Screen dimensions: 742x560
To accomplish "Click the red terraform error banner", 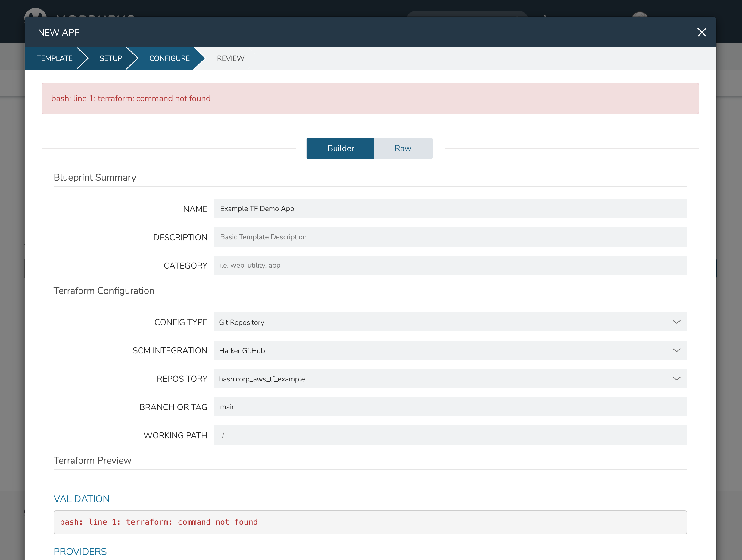I will pos(370,98).
